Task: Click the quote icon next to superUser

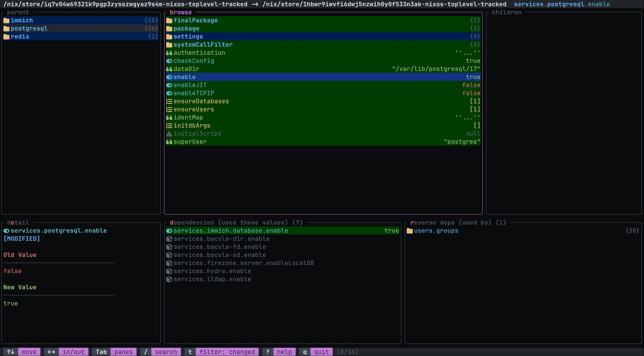Action: 169,142
